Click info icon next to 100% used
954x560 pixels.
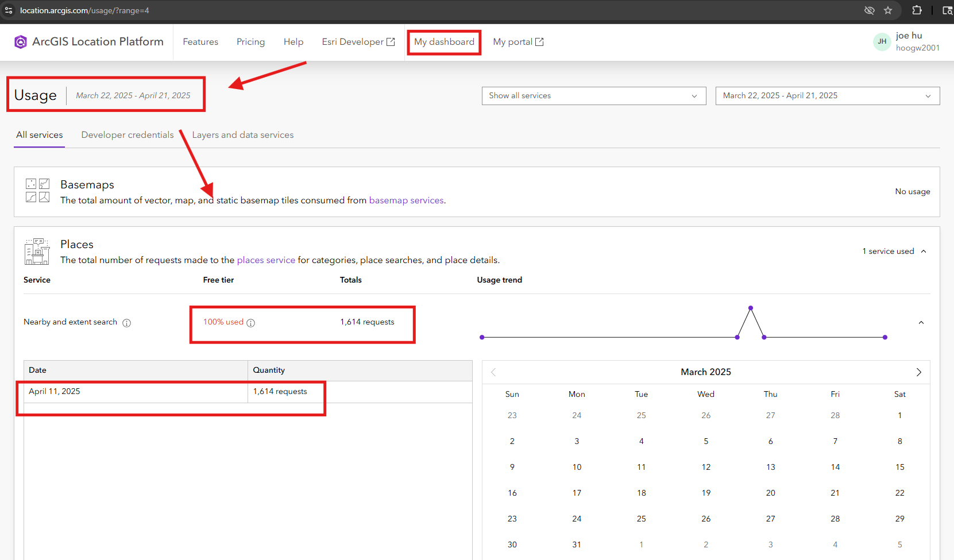[x=251, y=323]
